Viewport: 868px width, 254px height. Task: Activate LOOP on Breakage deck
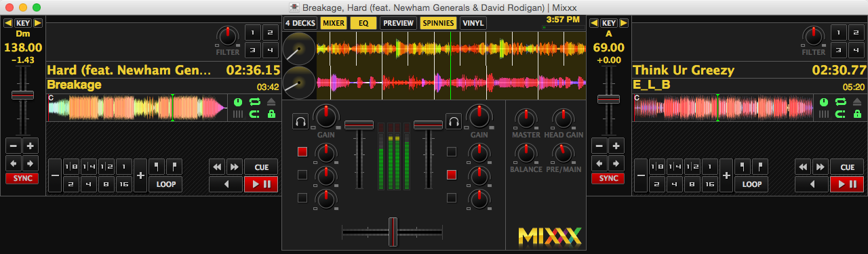pyautogui.click(x=166, y=184)
